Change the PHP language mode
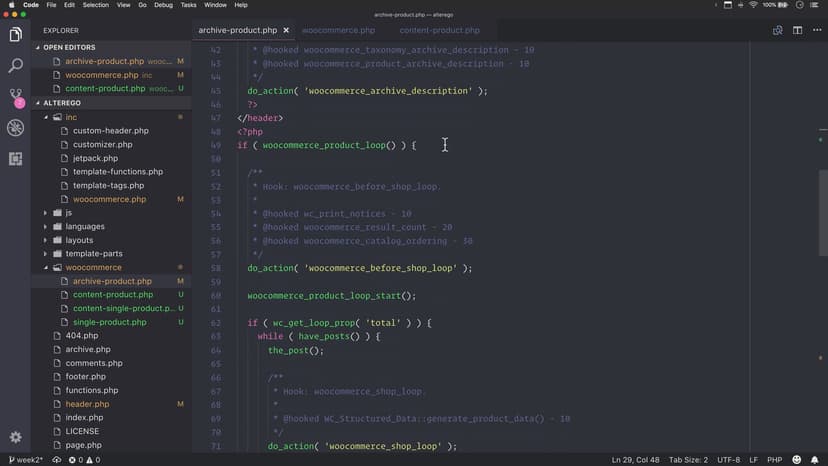The height and width of the screenshot is (466, 828). (773, 460)
